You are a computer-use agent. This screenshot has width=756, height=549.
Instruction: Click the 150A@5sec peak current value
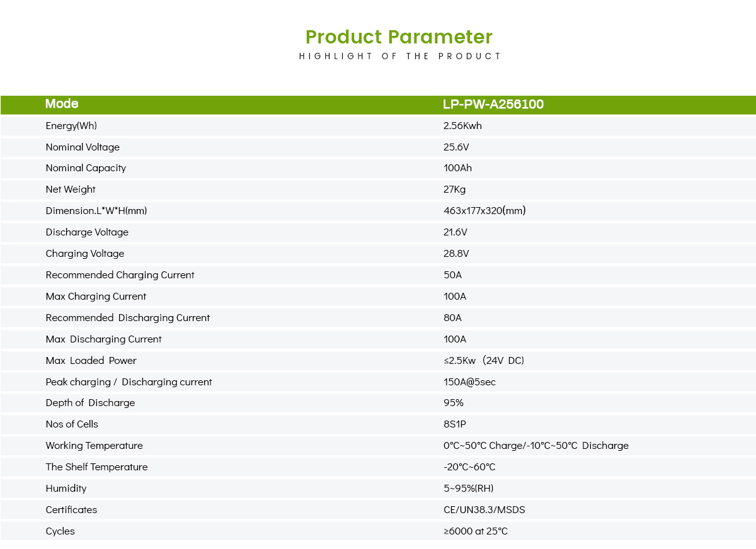[x=469, y=382]
